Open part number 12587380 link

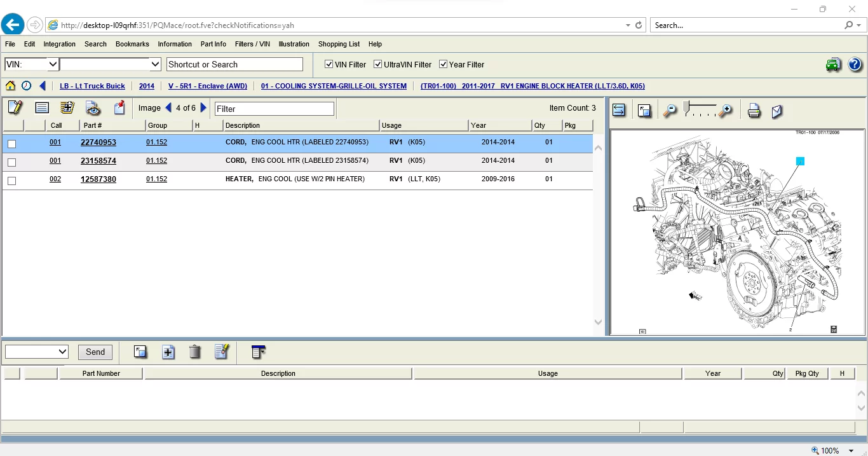point(98,179)
